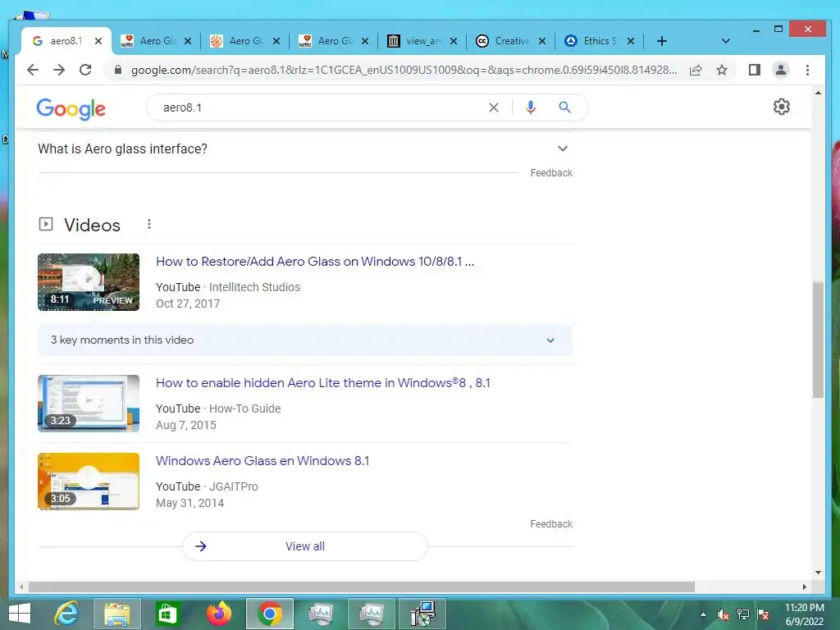
Task: Click 'Intellitech Studios' channel text
Action: (x=254, y=287)
